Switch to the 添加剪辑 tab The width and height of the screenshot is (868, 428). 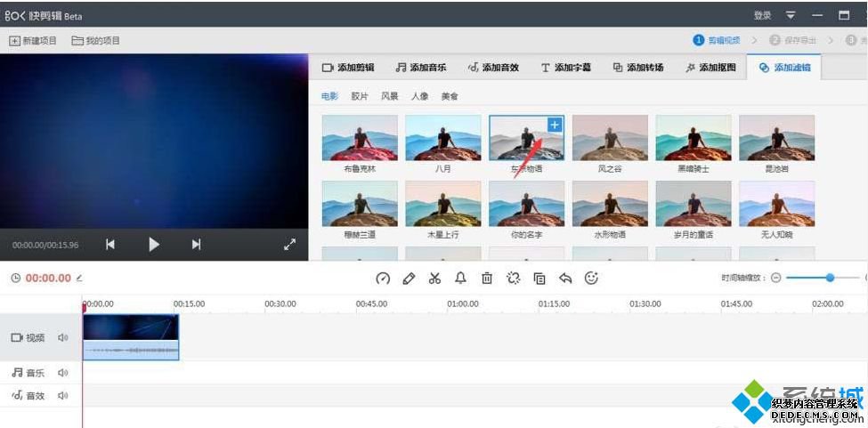point(348,68)
